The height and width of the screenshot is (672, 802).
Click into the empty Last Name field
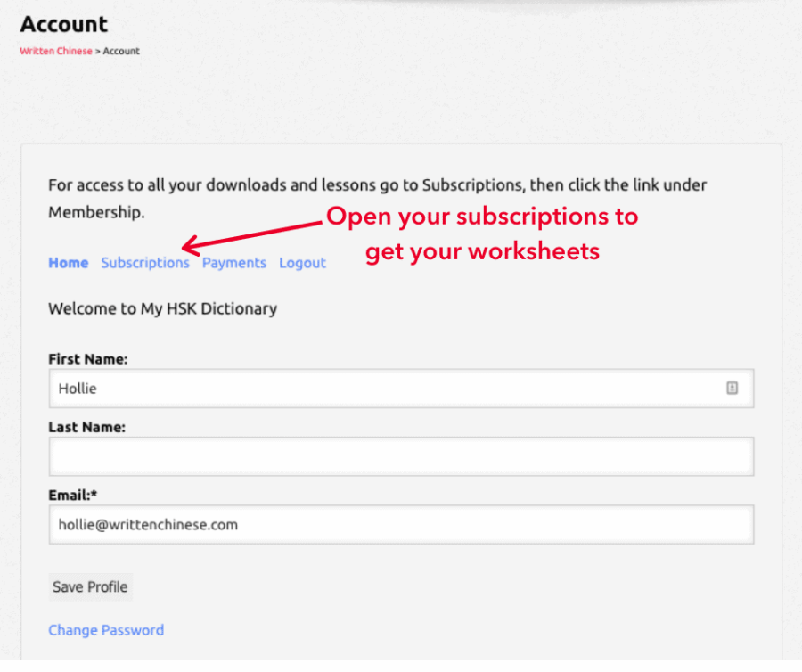[x=401, y=456]
